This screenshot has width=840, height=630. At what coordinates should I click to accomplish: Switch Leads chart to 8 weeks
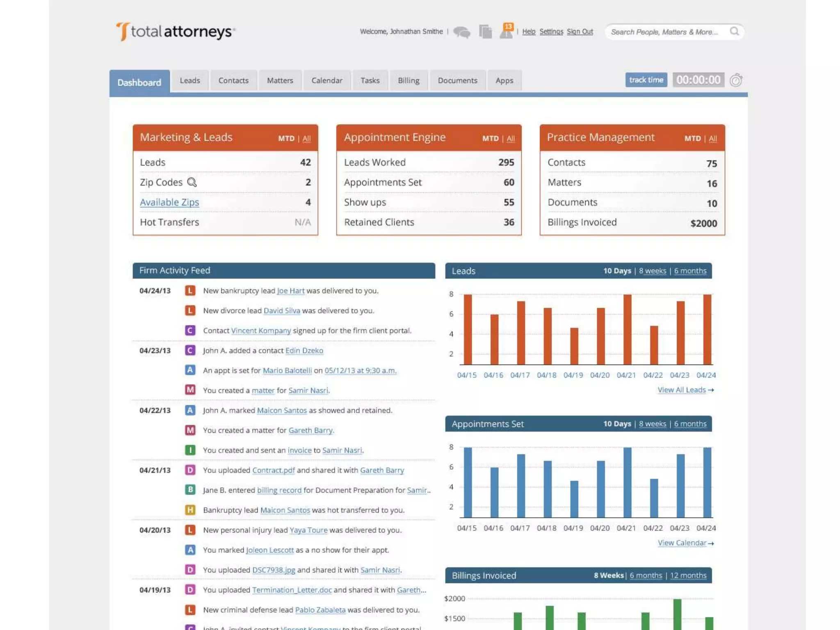click(x=652, y=271)
